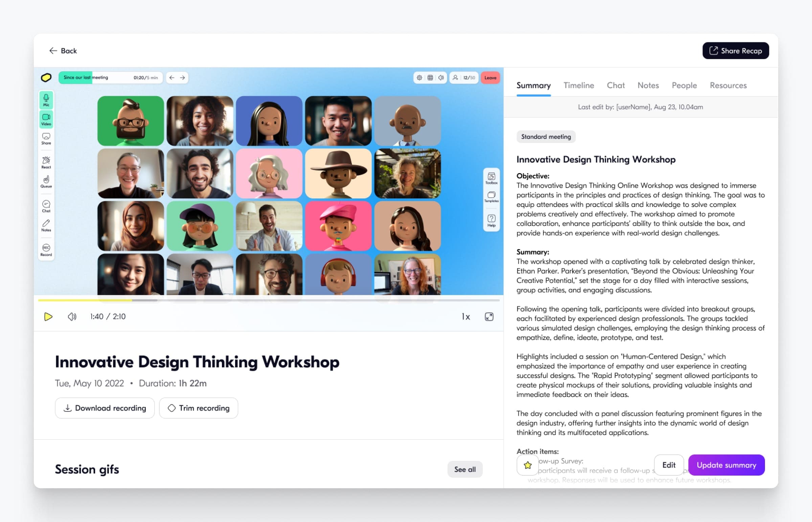The width and height of the screenshot is (812, 522).
Task: Click the video progress bar
Action: 269,300
